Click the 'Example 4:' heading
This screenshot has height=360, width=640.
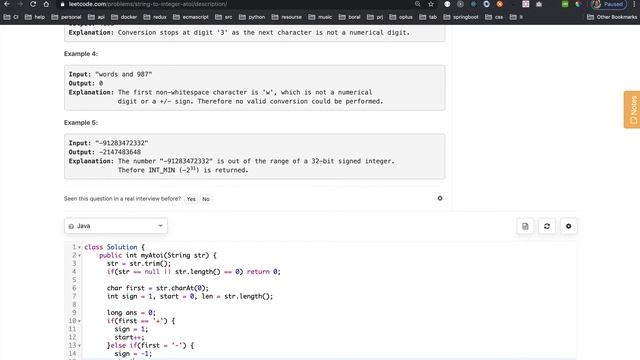click(81, 54)
